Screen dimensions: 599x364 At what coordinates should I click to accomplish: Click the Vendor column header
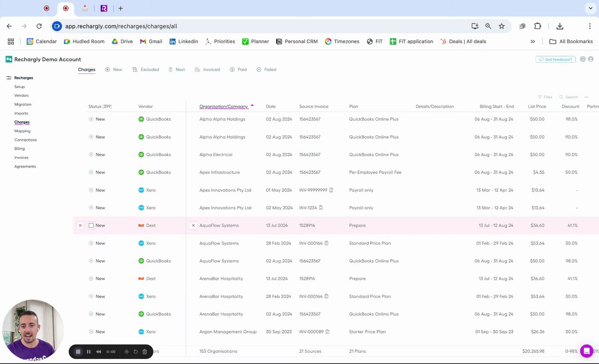click(146, 107)
